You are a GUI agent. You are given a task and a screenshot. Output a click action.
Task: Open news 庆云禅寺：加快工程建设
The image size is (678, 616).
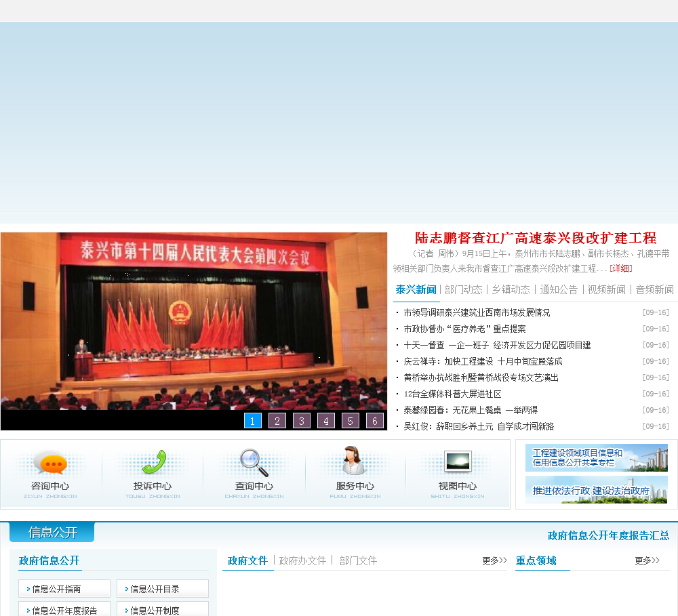(483, 361)
